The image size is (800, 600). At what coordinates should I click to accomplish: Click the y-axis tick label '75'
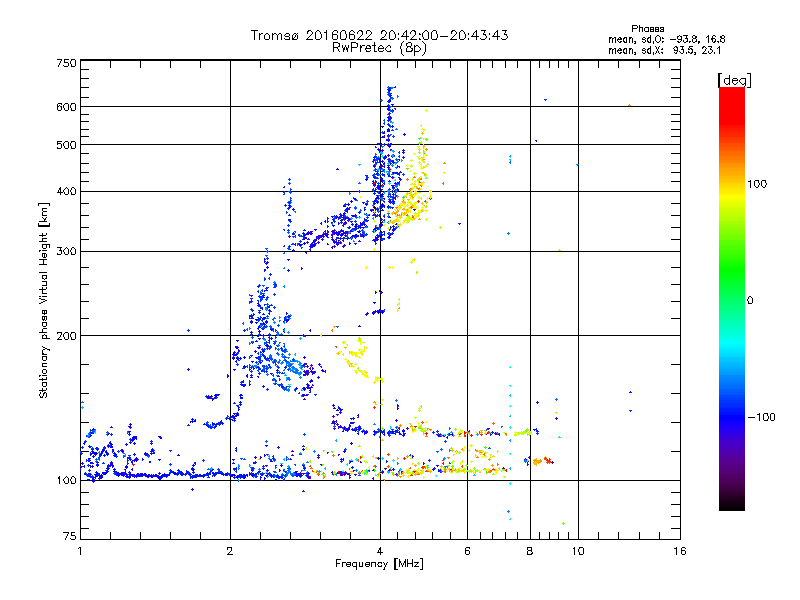(x=70, y=536)
